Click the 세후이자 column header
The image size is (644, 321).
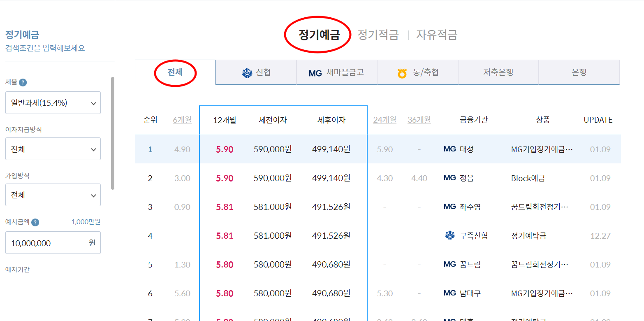pos(331,120)
